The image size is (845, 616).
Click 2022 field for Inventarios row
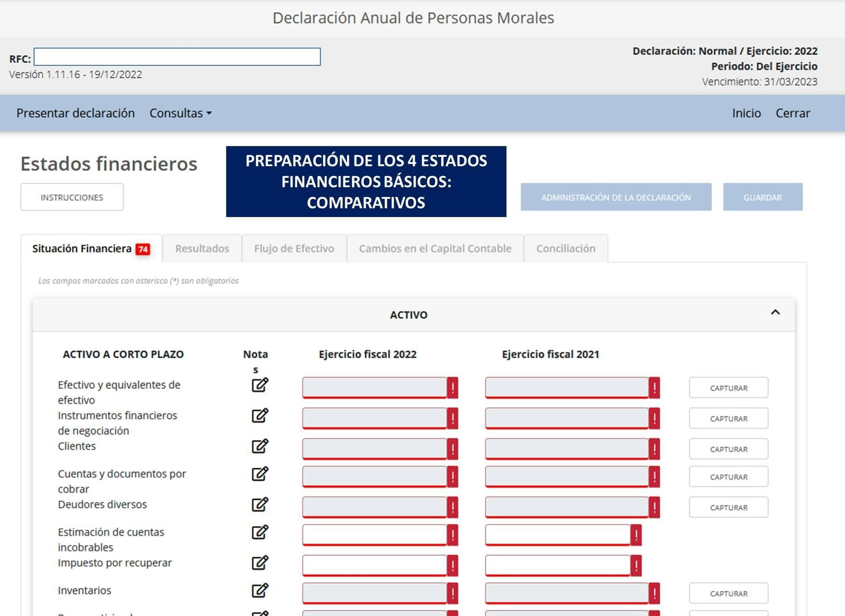coord(374,593)
